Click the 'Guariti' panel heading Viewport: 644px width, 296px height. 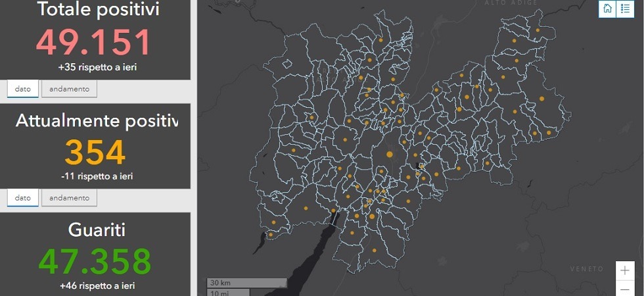coord(97,230)
